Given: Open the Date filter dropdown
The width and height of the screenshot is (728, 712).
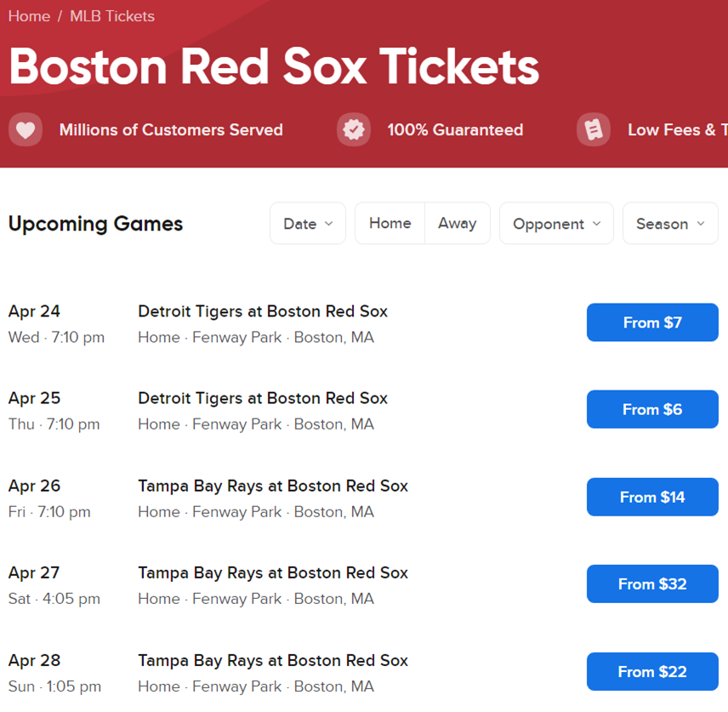Looking at the screenshot, I should click(308, 224).
